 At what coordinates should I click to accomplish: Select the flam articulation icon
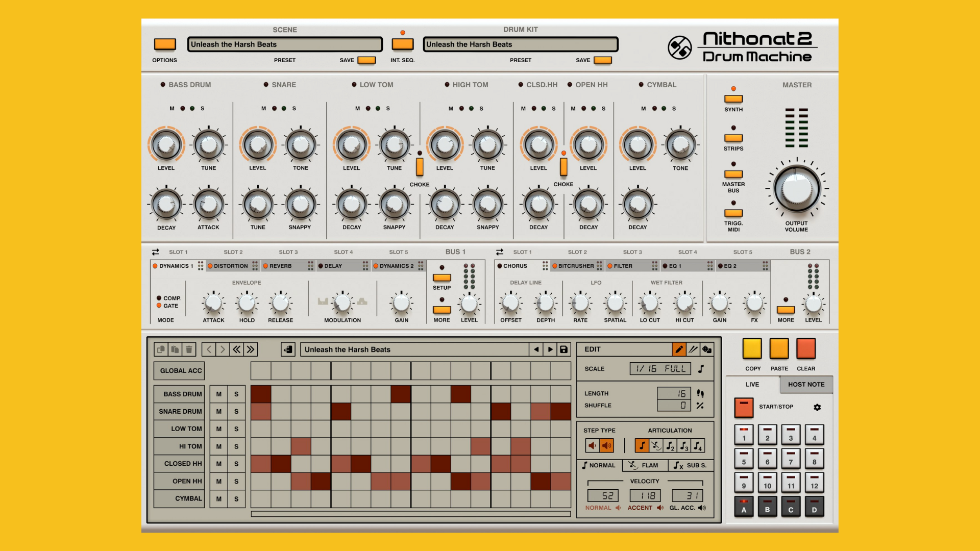[656, 445]
